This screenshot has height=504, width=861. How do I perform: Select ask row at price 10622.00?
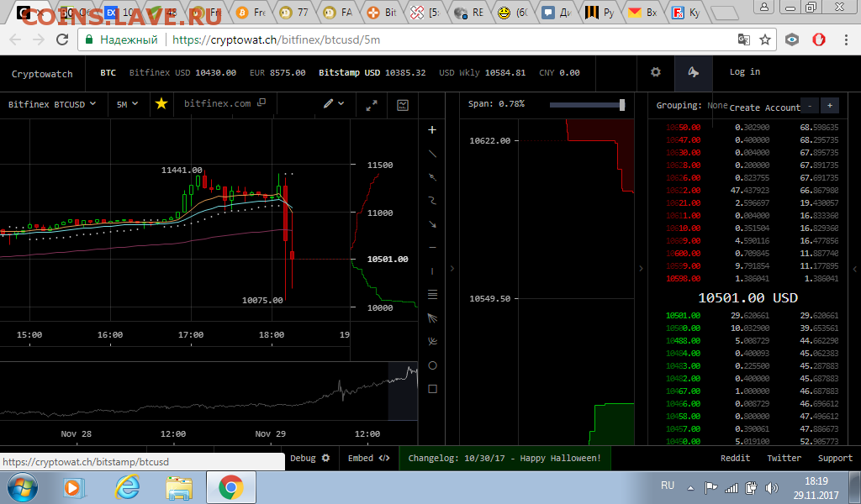[x=752, y=191]
